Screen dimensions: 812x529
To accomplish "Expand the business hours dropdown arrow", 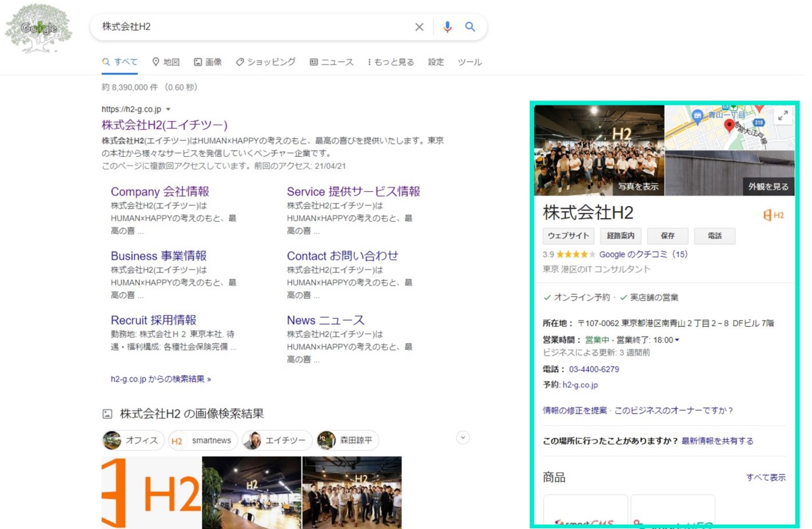I will tap(677, 340).
